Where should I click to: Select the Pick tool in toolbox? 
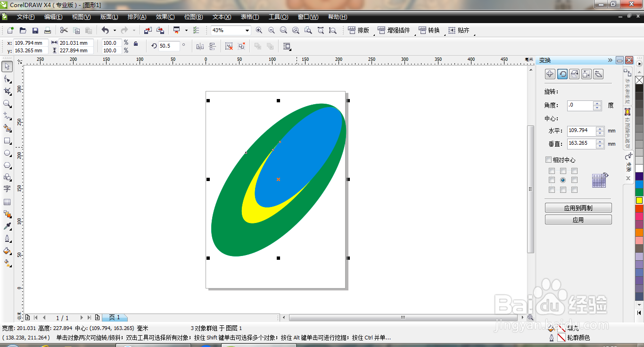pyautogui.click(x=7, y=66)
